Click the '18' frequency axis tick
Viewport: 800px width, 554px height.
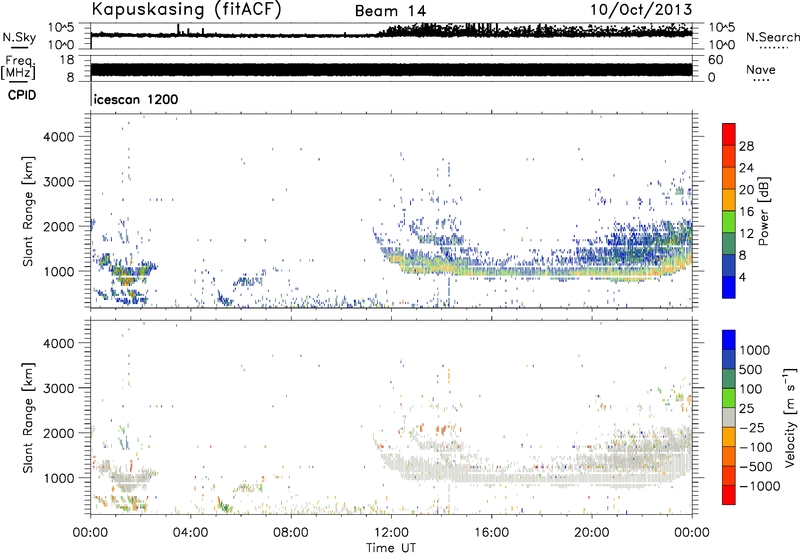pos(67,60)
